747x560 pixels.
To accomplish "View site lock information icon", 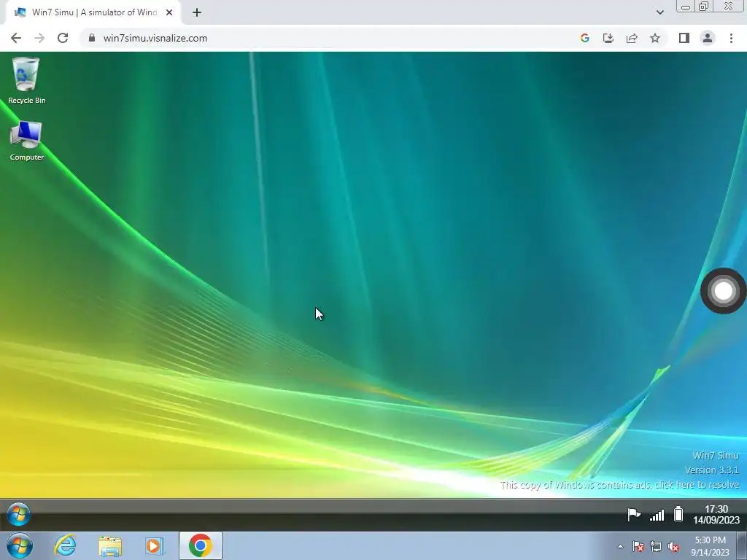I will [92, 38].
